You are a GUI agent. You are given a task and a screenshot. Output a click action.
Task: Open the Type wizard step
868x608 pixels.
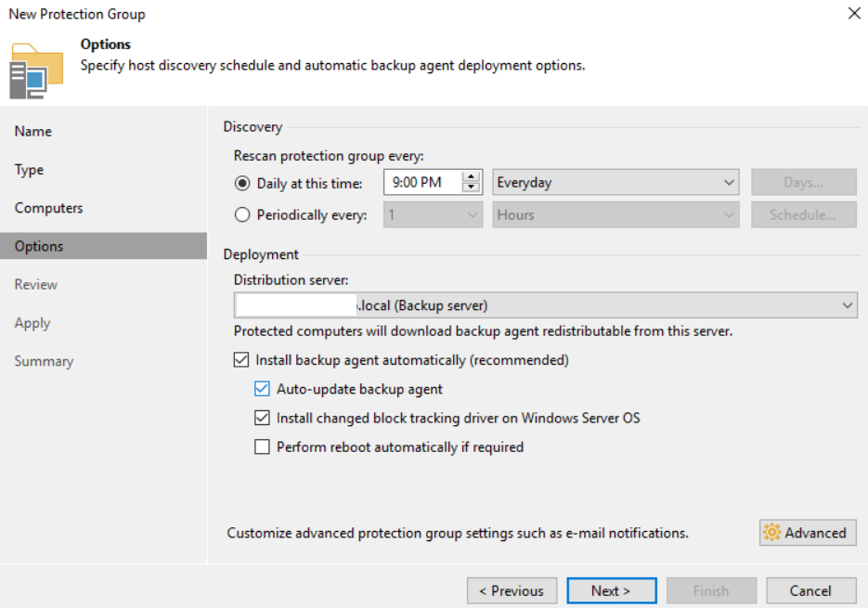pyautogui.click(x=30, y=170)
